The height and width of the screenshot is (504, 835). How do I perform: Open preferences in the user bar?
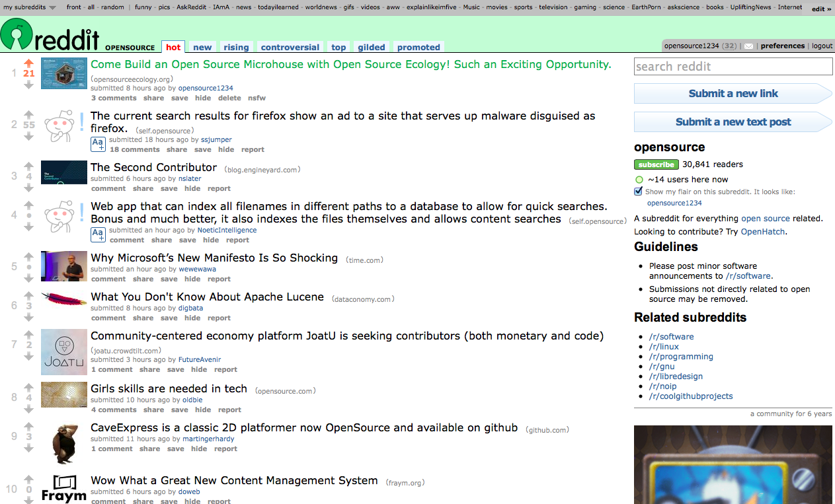tap(783, 46)
